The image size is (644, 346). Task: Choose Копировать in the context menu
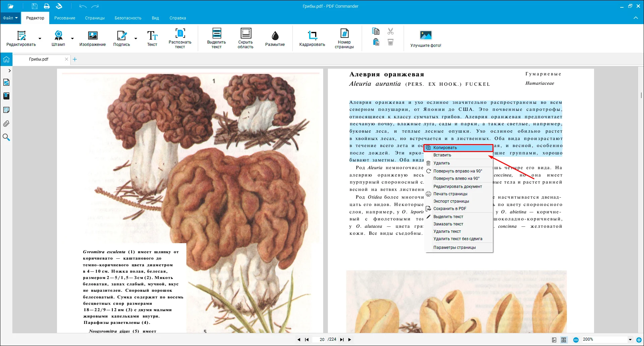459,148
